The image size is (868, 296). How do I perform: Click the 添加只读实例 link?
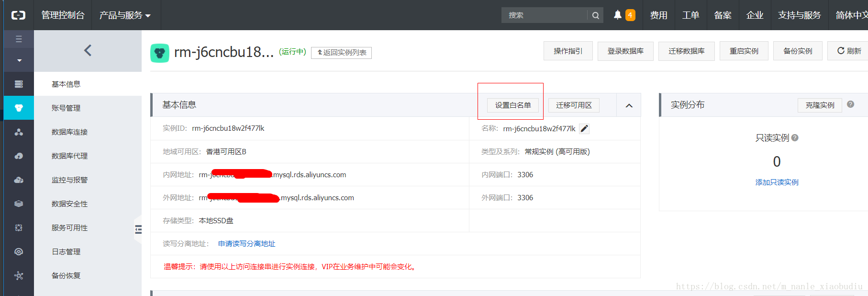(x=777, y=182)
